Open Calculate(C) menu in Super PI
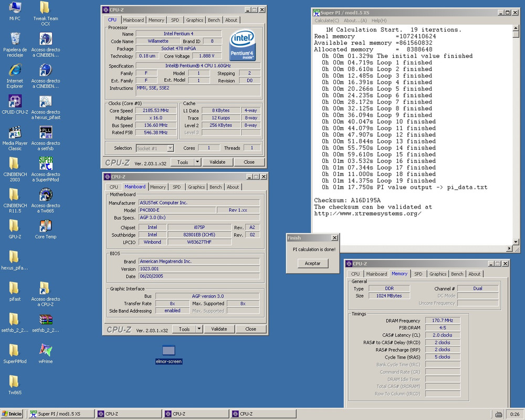The height and width of the screenshot is (420, 525). [327, 20]
